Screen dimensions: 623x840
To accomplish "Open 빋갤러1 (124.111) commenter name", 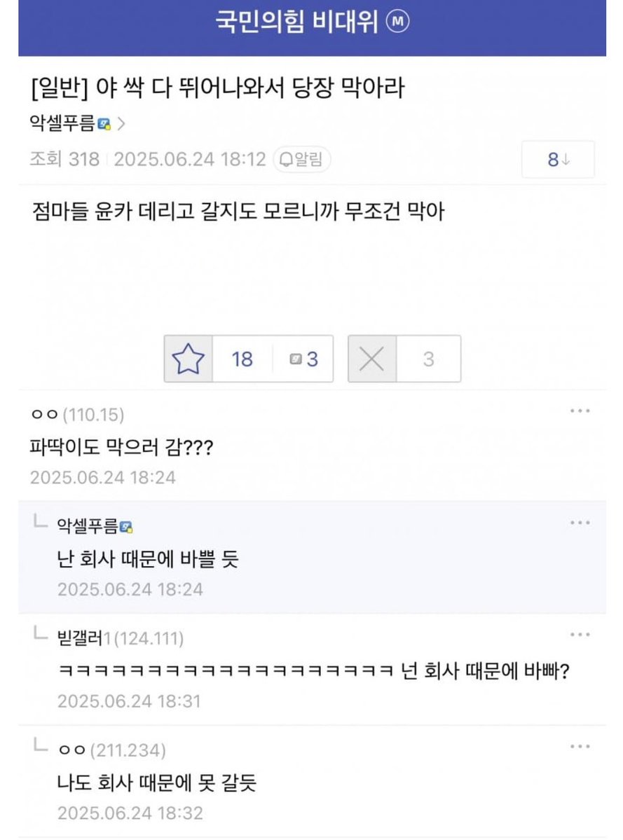I will (x=121, y=638).
